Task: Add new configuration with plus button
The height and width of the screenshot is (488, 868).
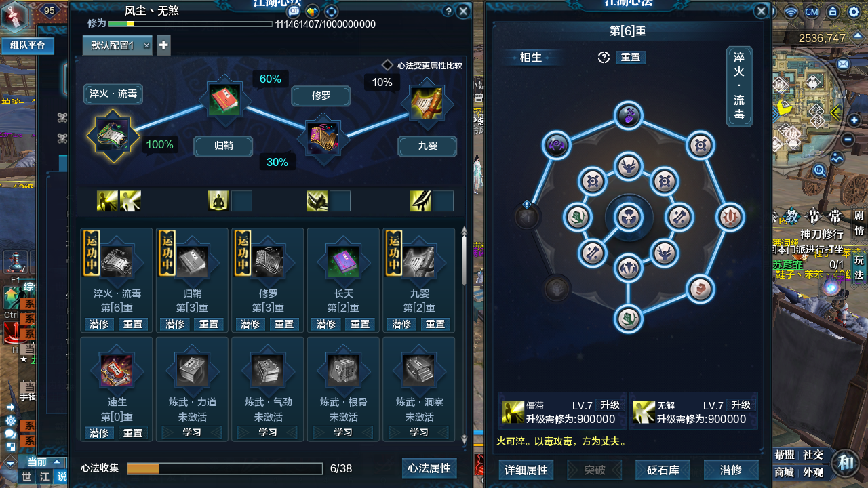Action: pyautogui.click(x=163, y=45)
